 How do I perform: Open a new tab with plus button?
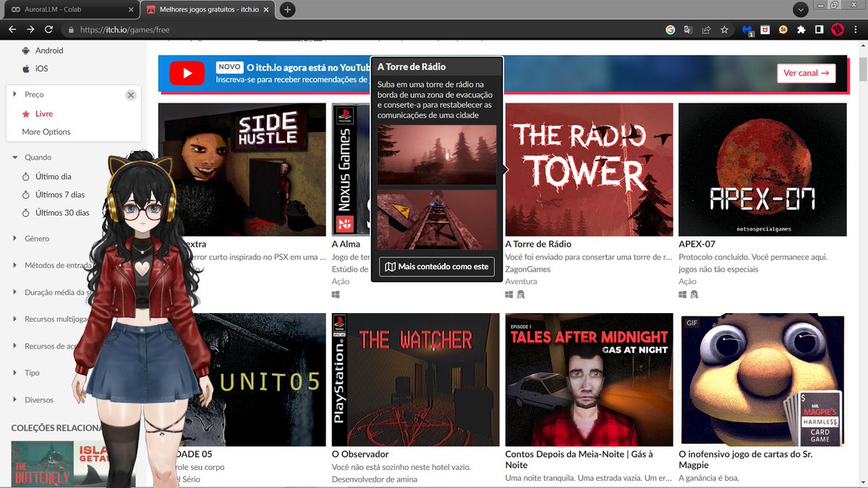pos(287,9)
